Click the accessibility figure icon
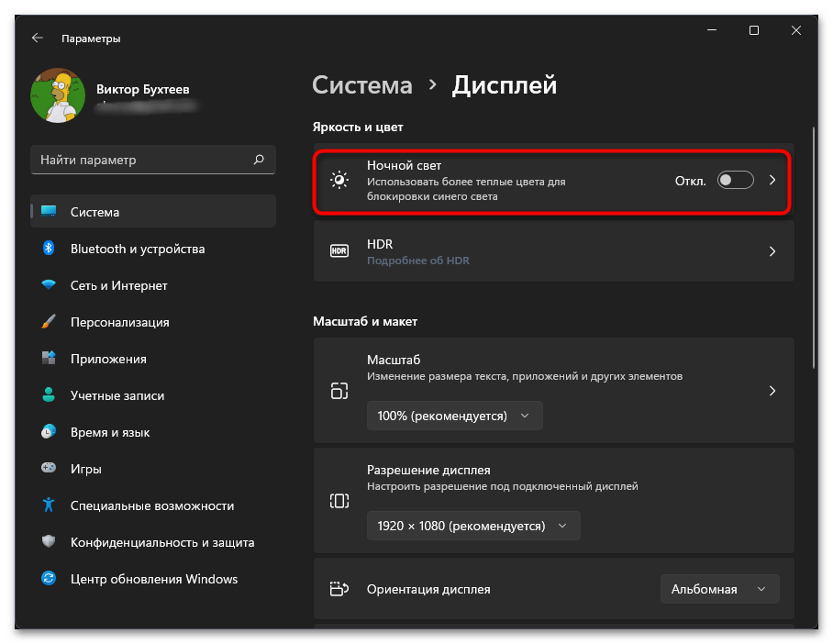Screen dimensions: 833x644 pos(49,505)
